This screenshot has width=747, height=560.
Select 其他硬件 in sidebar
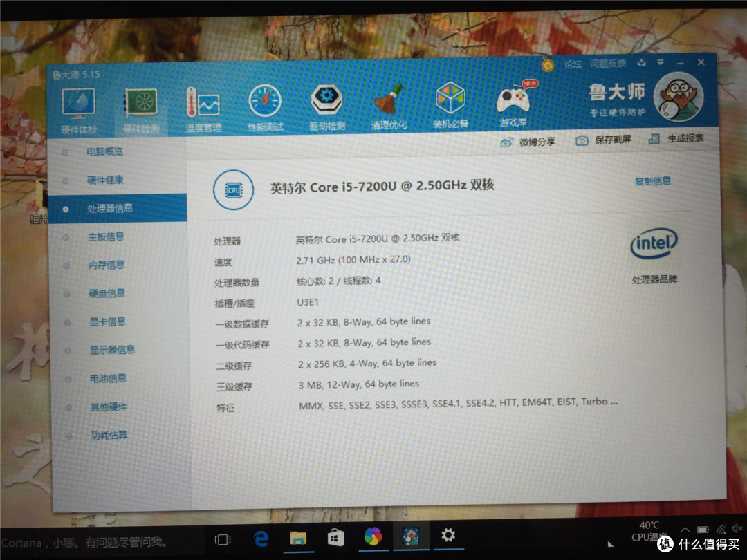[x=109, y=407]
